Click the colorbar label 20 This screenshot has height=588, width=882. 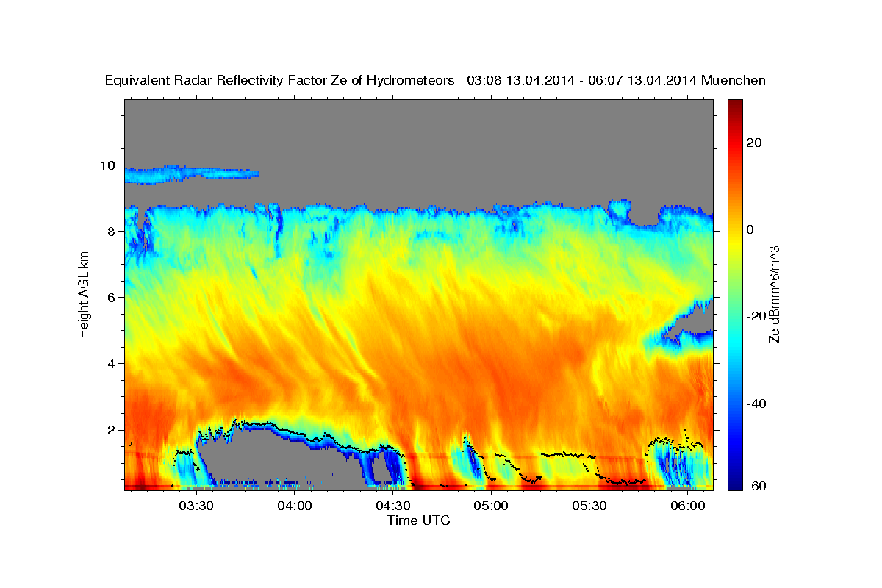pyautogui.click(x=754, y=143)
